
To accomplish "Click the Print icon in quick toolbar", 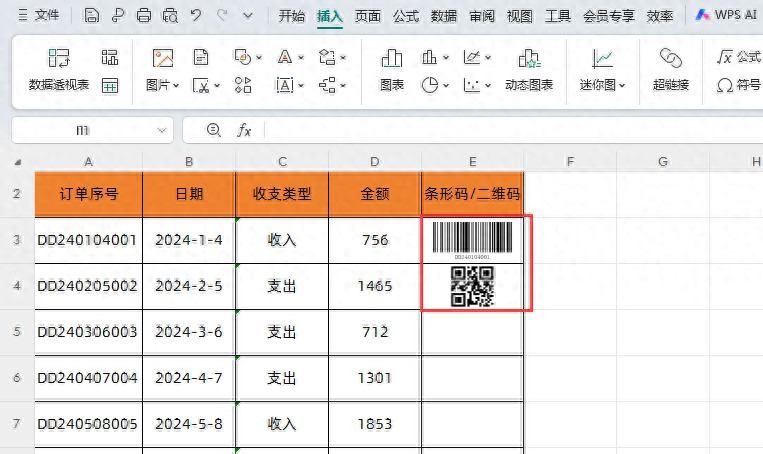I will click(x=144, y=15).
